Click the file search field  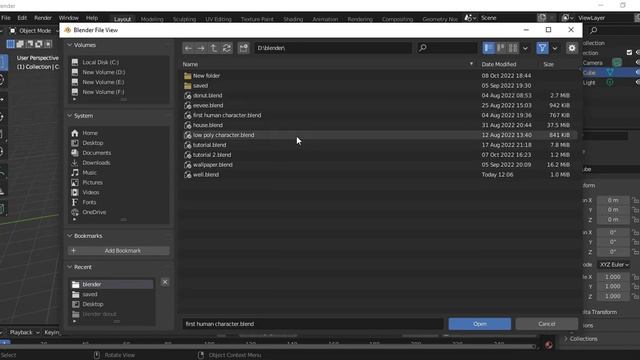tap(447, 48)
